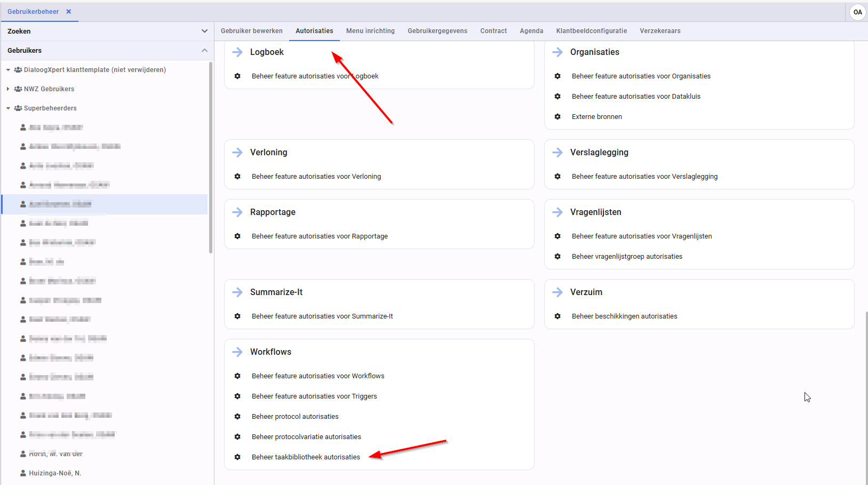This screenshot has width=868, height=485.
Task: Click the Workflows card heading
Action: coord(270,352)
